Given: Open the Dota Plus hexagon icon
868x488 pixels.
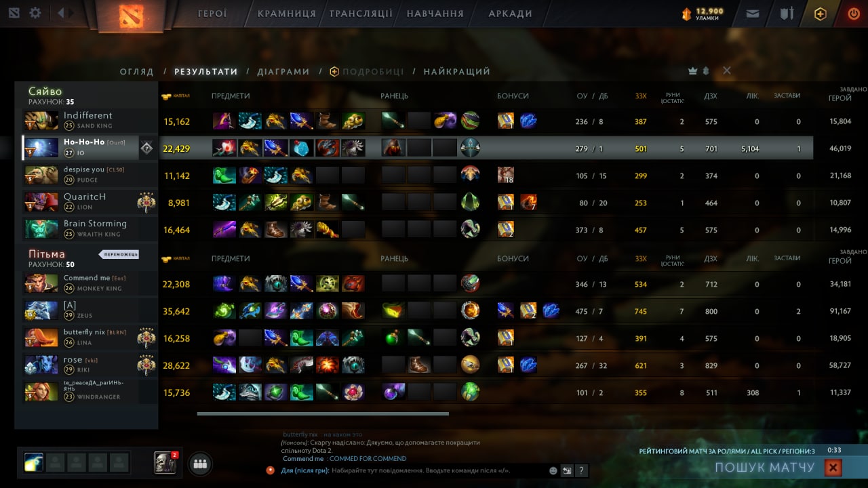Looking at the screenshot, I should [x=821, y=14].
